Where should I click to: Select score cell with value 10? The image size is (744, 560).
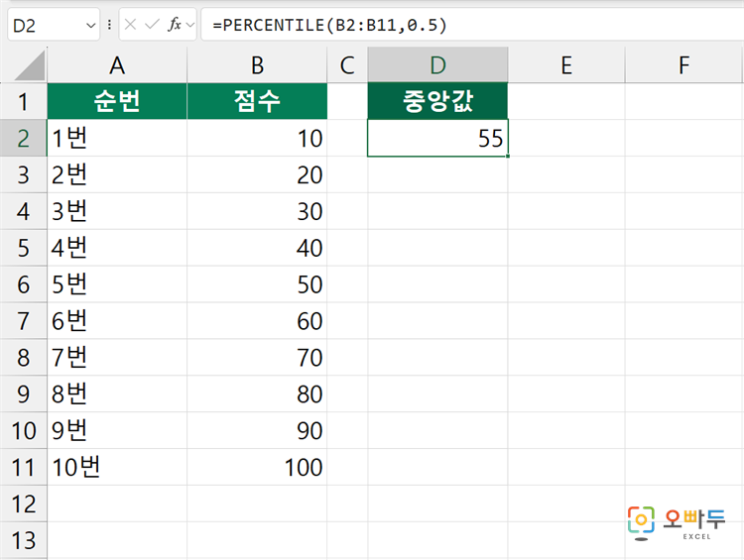[257, 138]
